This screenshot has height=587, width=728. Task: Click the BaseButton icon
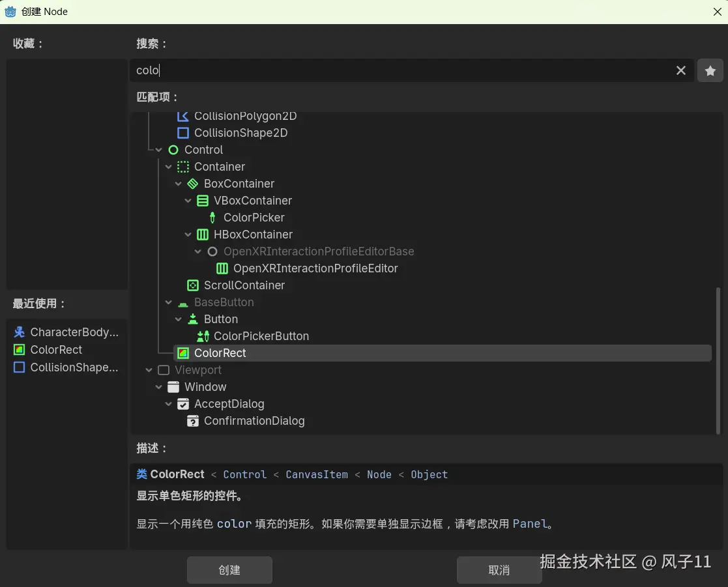[183, 304]
